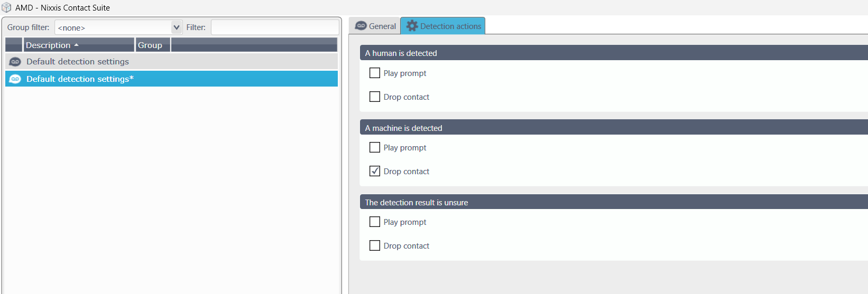
Task: Click the voicemail icon on the General tab
Action: pyautogui.click(x=361, y=26)
